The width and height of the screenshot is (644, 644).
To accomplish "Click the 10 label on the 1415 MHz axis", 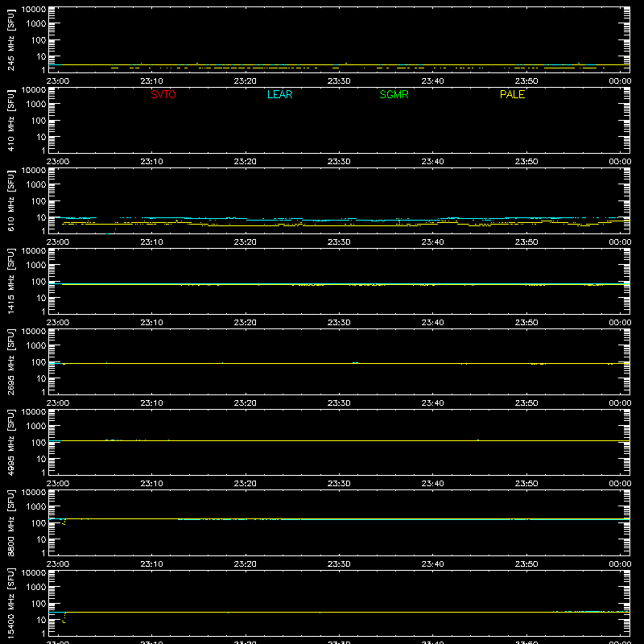I will [x=41, y=298].
